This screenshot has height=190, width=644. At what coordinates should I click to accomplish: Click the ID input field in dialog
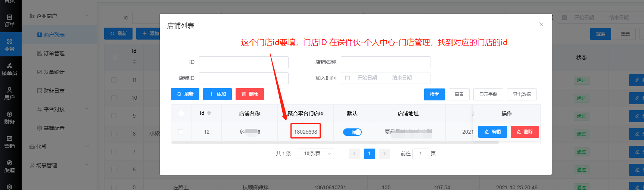point(244,62)
